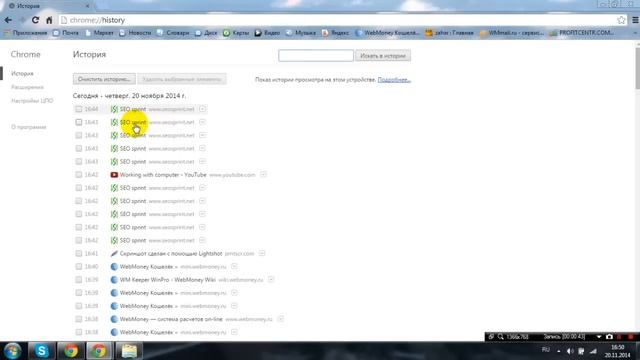Open О программе in the sidebar
This screenshot has width=640, height=360.
click(x=29, y=127)
